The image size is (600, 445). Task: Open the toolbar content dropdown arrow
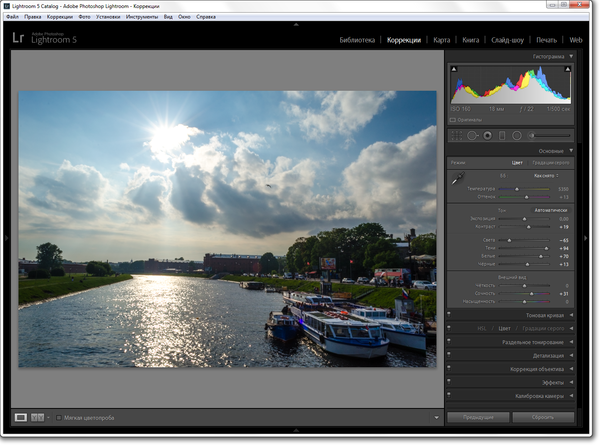coord(436,417)
